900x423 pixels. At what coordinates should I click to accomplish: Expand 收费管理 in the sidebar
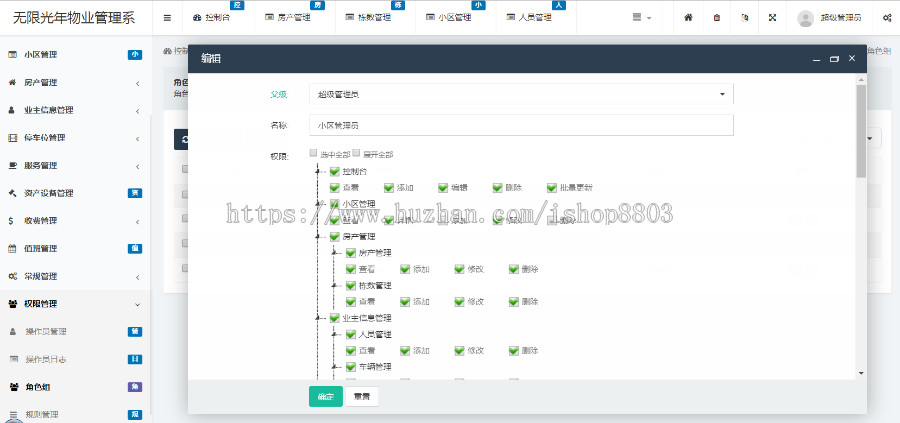click(138, 222)
